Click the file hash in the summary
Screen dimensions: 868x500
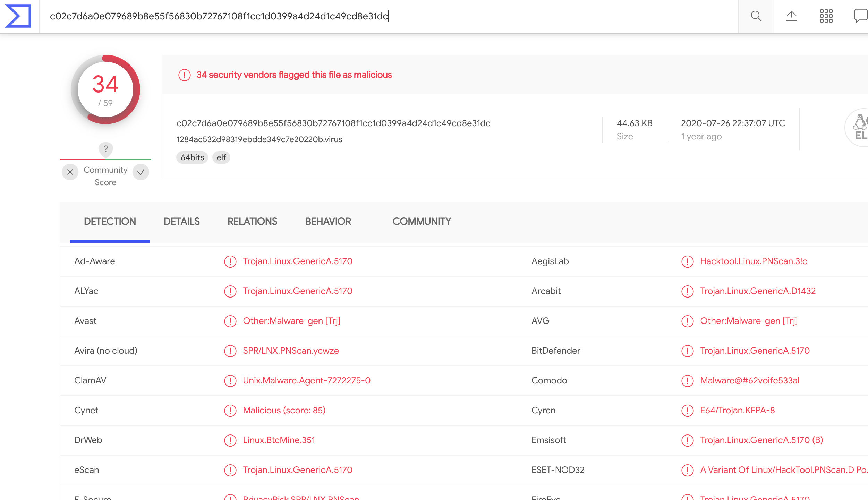click(333, 123)
